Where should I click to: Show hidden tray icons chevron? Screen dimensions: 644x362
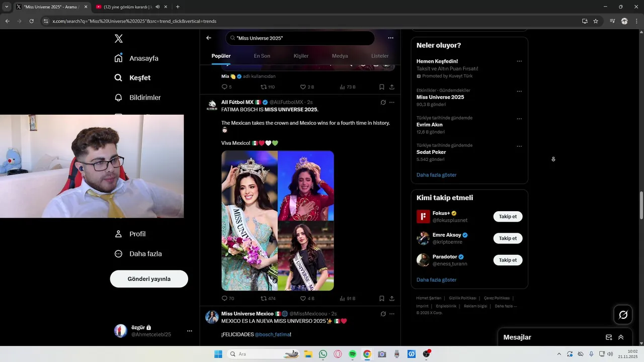tap(558, 354)
